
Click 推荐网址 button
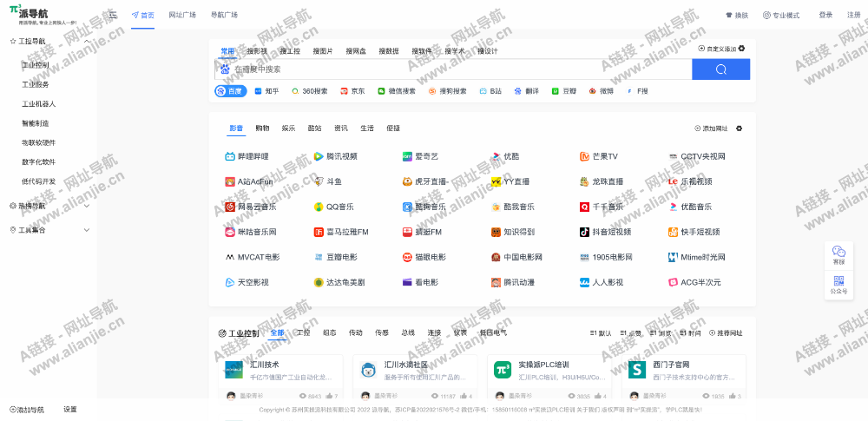[726, 333]
